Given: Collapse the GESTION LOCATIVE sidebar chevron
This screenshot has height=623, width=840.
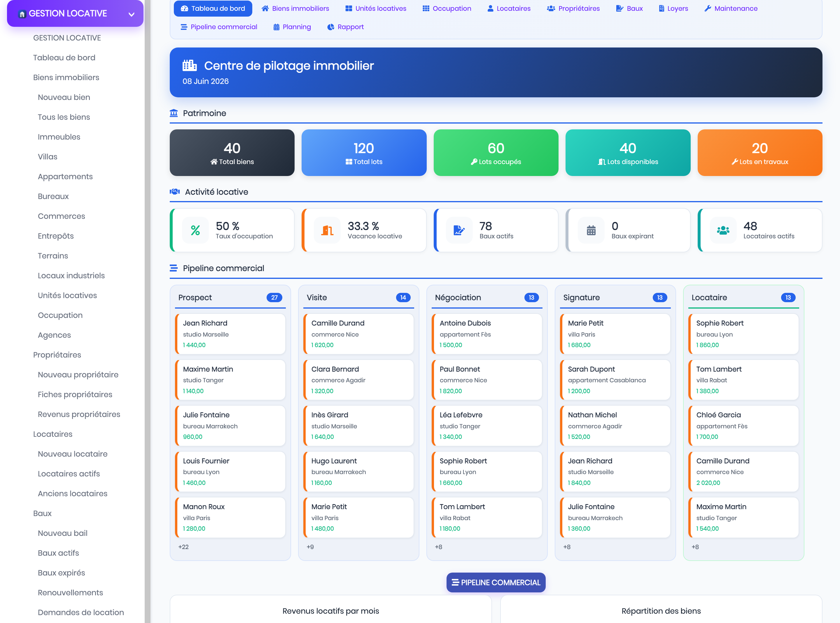Looking at the screenshot, I should 131,14.
